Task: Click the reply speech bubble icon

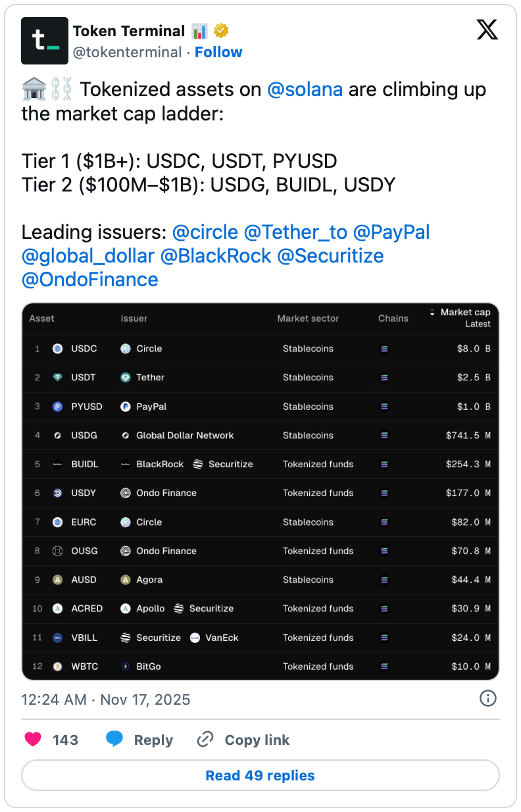Action: [x=114, y=740]
